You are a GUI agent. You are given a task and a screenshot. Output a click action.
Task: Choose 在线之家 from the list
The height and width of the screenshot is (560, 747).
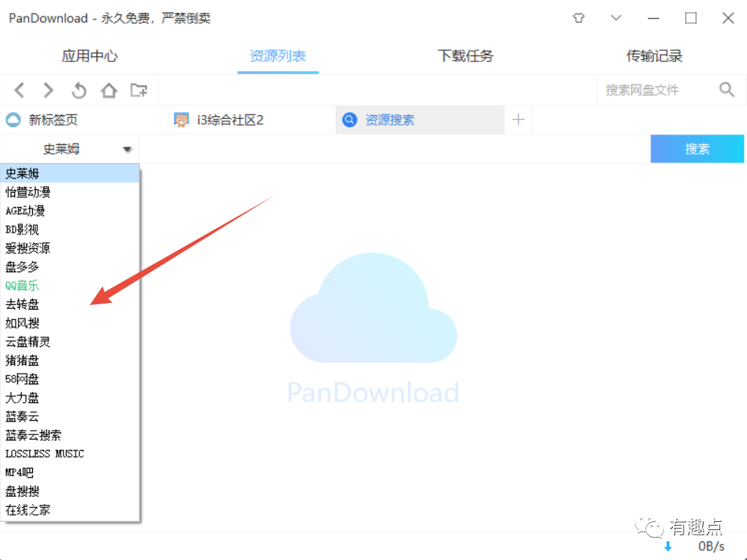coord(70,509)
